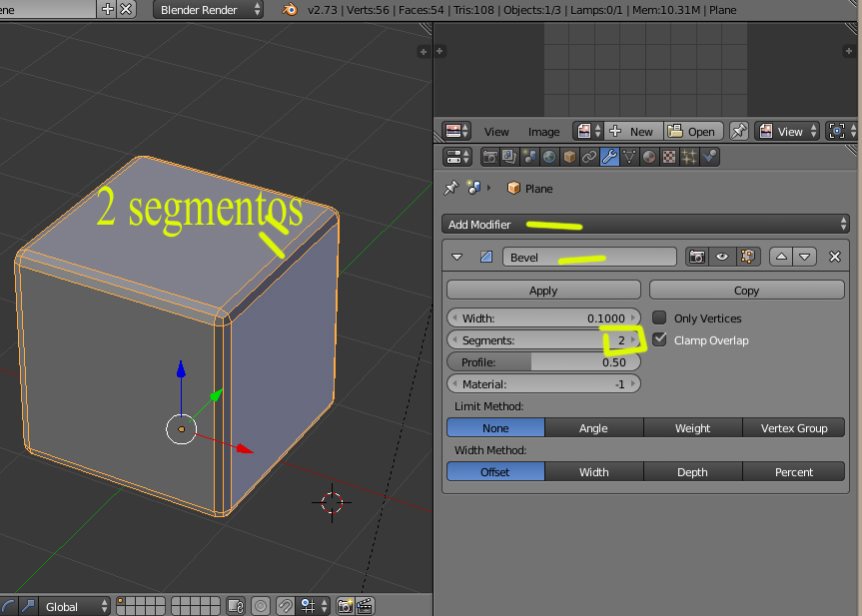
Task: Click the Material index field
Action: pos(543,384)
